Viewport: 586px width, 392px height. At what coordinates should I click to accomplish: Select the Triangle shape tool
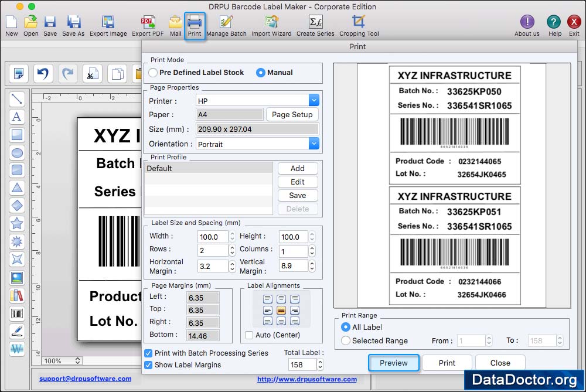[x=17, y=188]
